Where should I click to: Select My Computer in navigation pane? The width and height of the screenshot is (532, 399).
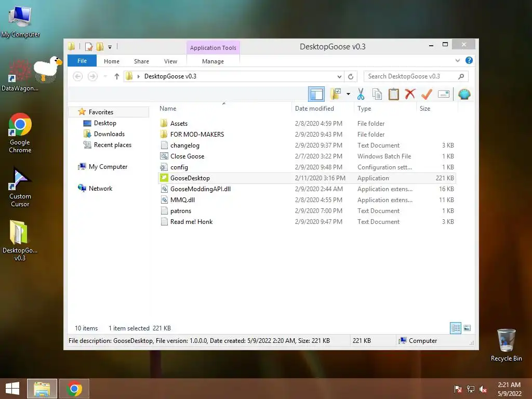[x=108, y=167]
